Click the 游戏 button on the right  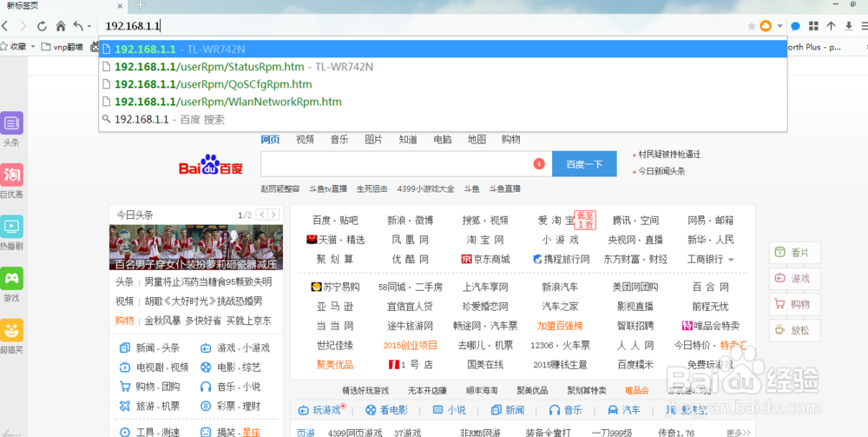point(794,279)
